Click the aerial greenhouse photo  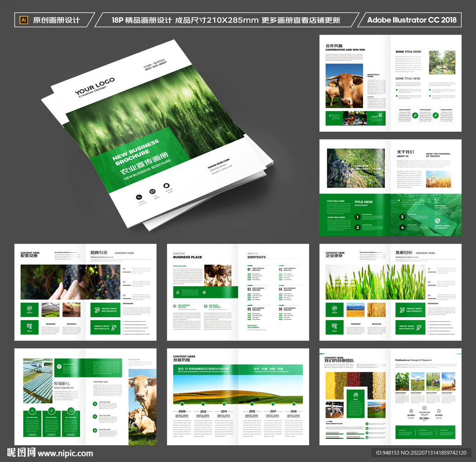point(38,381)
